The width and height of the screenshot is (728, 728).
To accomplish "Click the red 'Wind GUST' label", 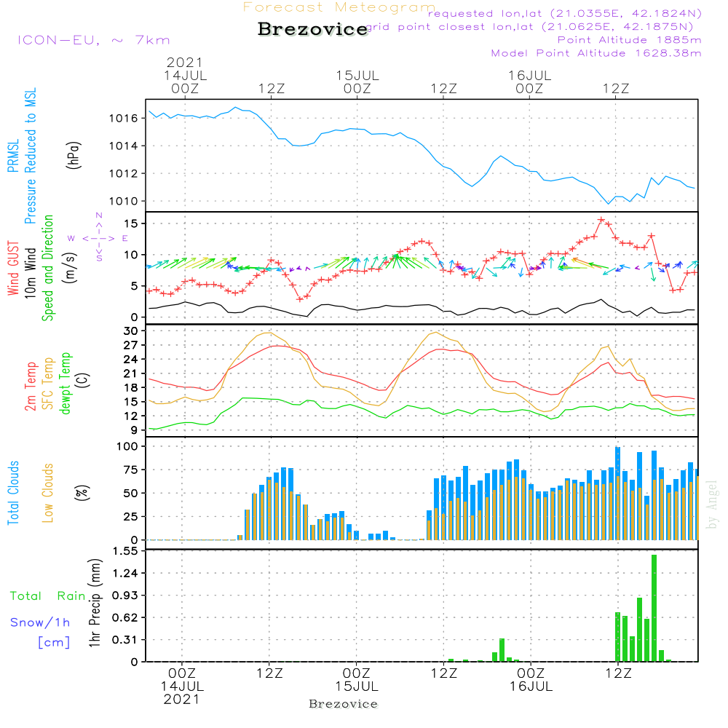I will click(13, 268).
